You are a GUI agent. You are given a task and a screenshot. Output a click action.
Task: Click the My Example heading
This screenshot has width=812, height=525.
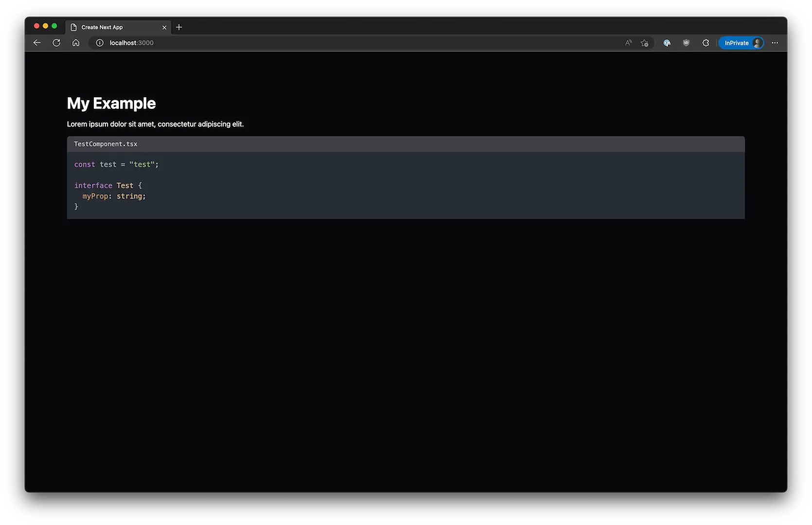pyautogui.click(x=111, y=103)
